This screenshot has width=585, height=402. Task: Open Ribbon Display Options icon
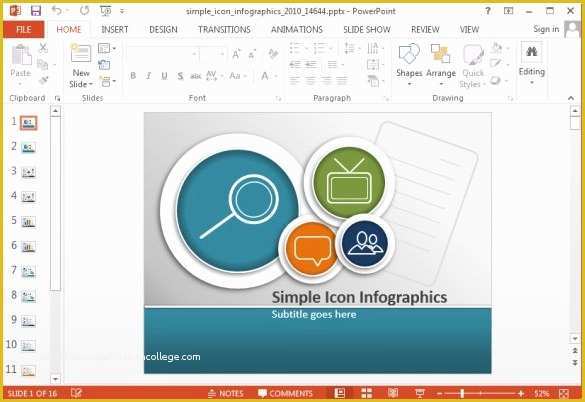[509, 11]
